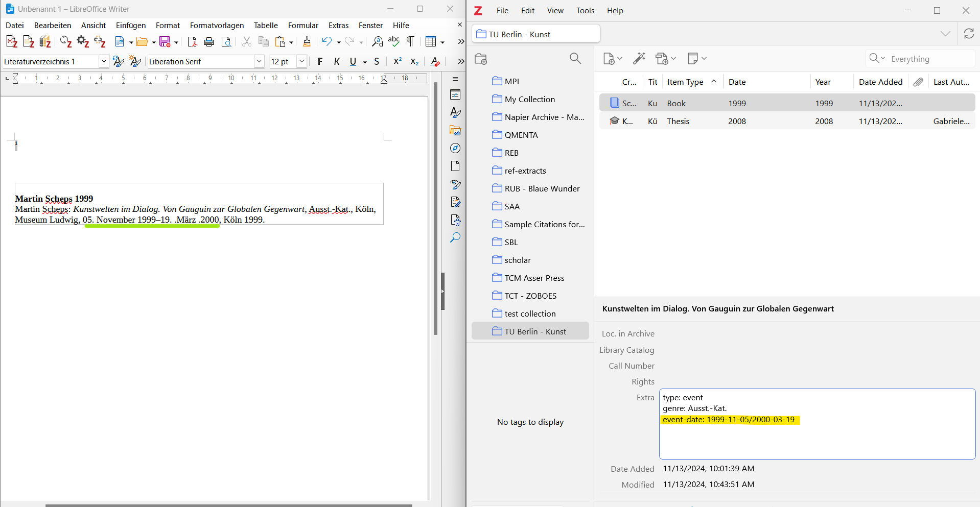Click Writer vertical scrollbar
Image resolution: width=980 pixels, height=507 pixels.
(436, 208)
